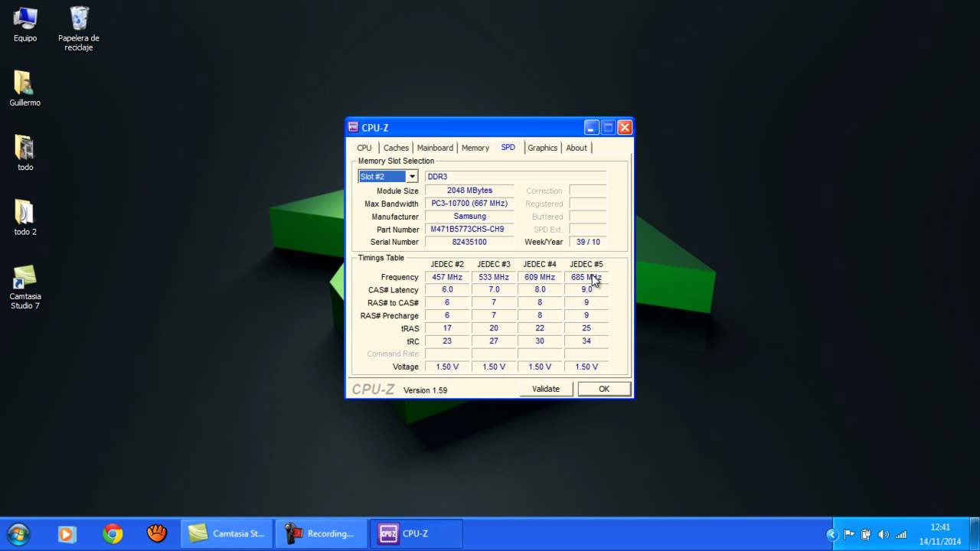This screenshot has width=980, height=551.
Task: Select the 'todo' desktop folder
Action: [24, 153]
